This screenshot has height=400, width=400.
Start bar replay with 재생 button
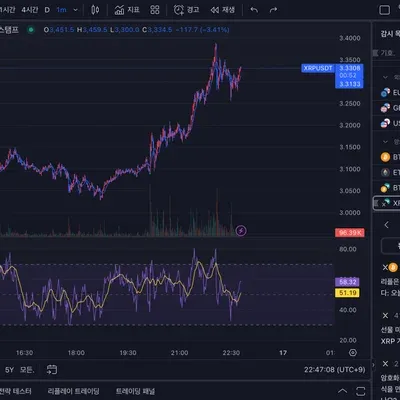(x=223, y=10)
